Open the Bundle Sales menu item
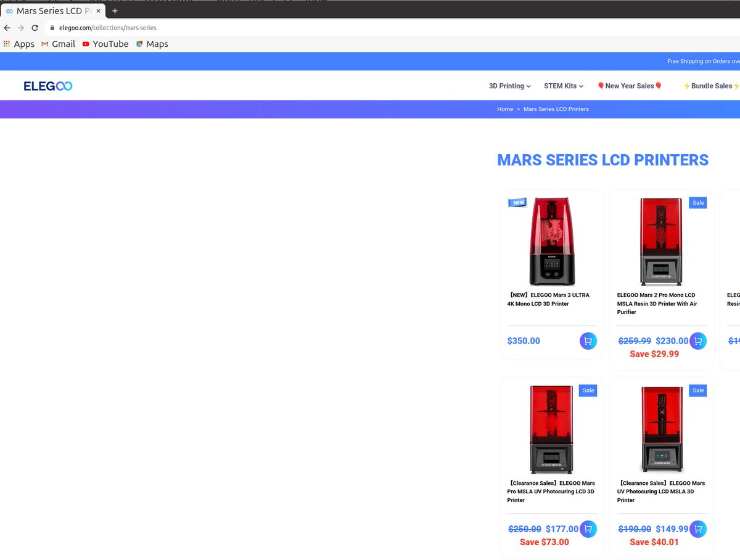 click(x=711, y=86)
